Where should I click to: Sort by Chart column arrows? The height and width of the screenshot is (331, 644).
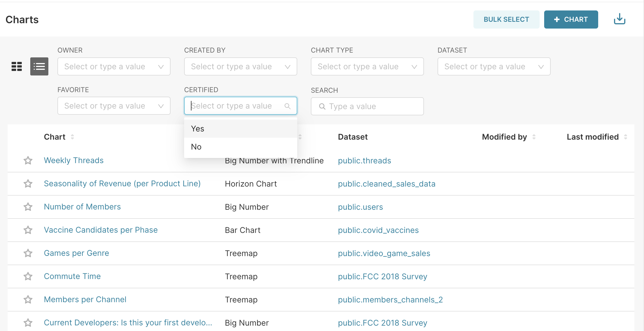pos(72,137)
